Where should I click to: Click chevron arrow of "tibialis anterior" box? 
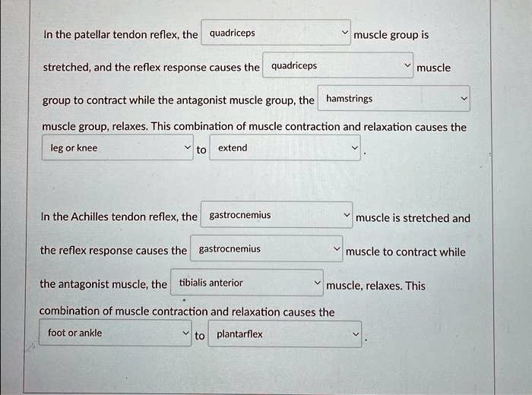point(317,283)
